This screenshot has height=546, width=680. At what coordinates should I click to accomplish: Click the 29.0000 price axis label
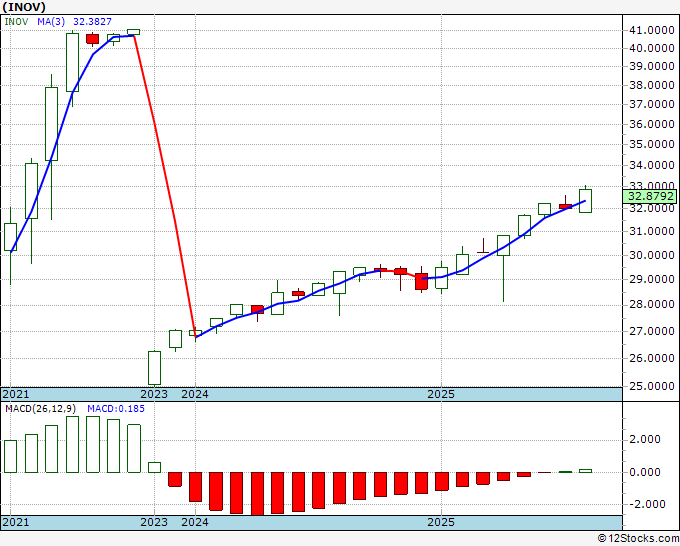(x=651, y=279)
